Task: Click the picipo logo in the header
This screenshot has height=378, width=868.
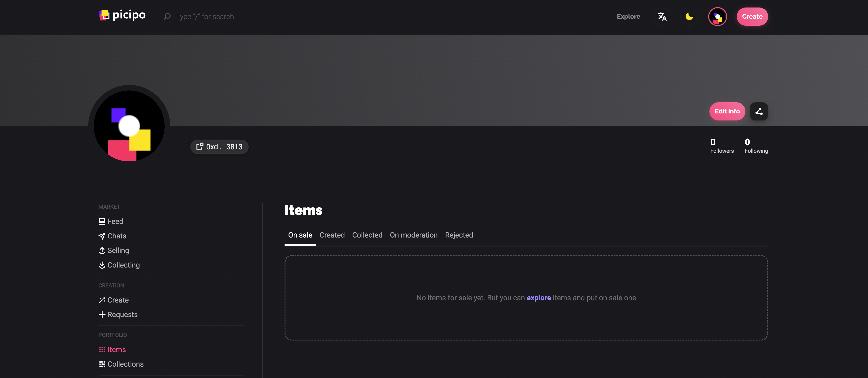Action: click(x=122, y=15)
